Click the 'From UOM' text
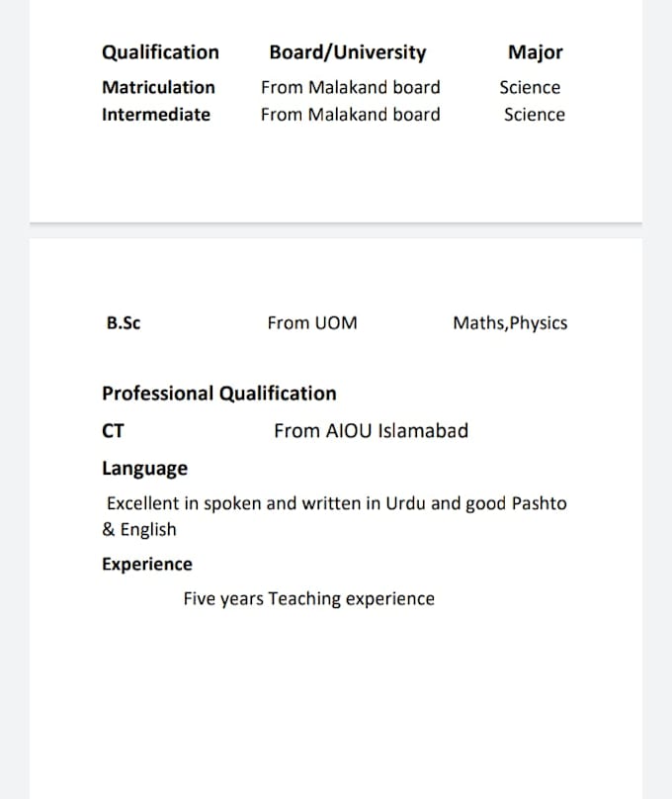Image resolution: width=672 pixels, height=799 pixels. click(312, 323)
